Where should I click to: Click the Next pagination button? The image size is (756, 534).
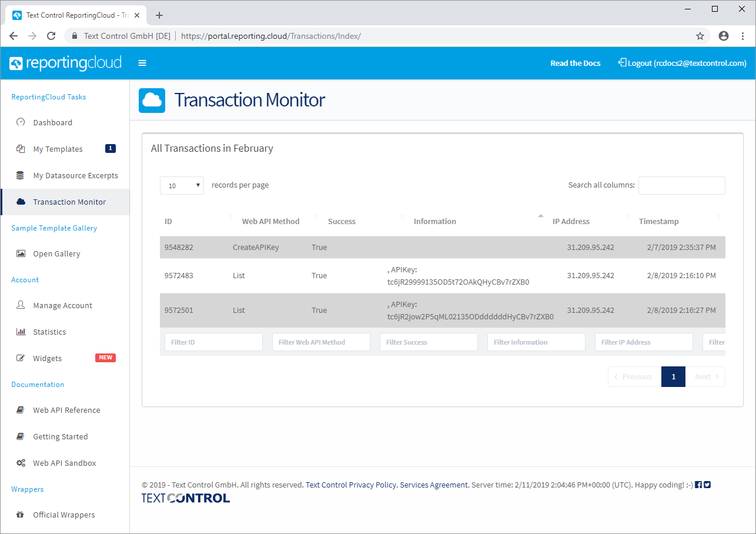[705, 376]
